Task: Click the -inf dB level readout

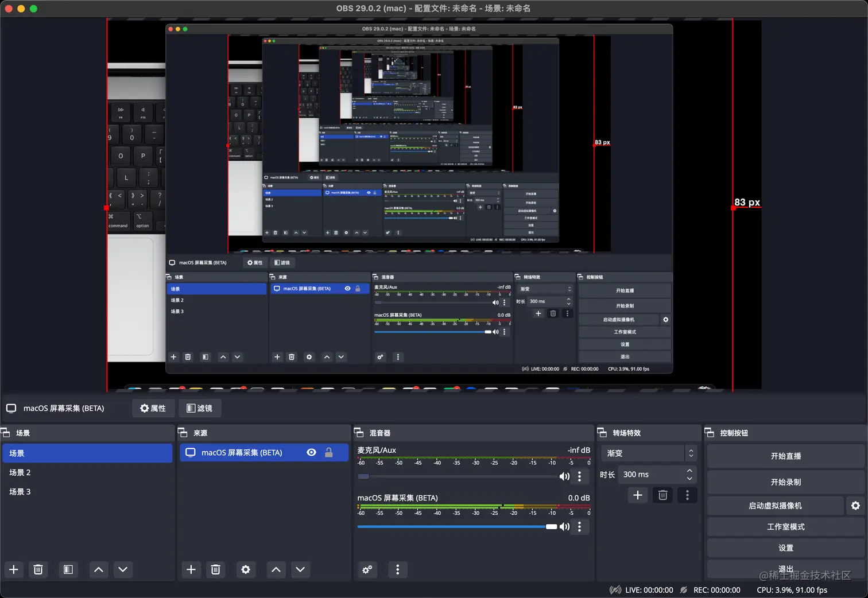Action: tap(579, 450)
